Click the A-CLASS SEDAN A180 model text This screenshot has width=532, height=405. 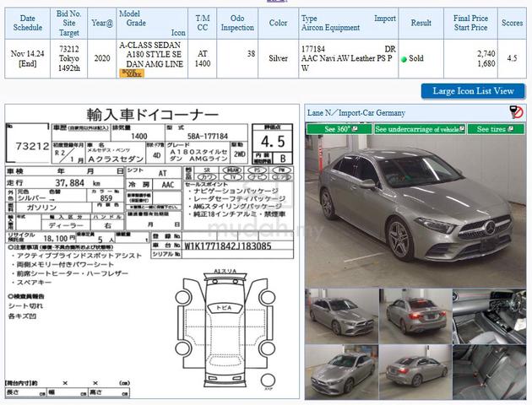click(151, 55)
